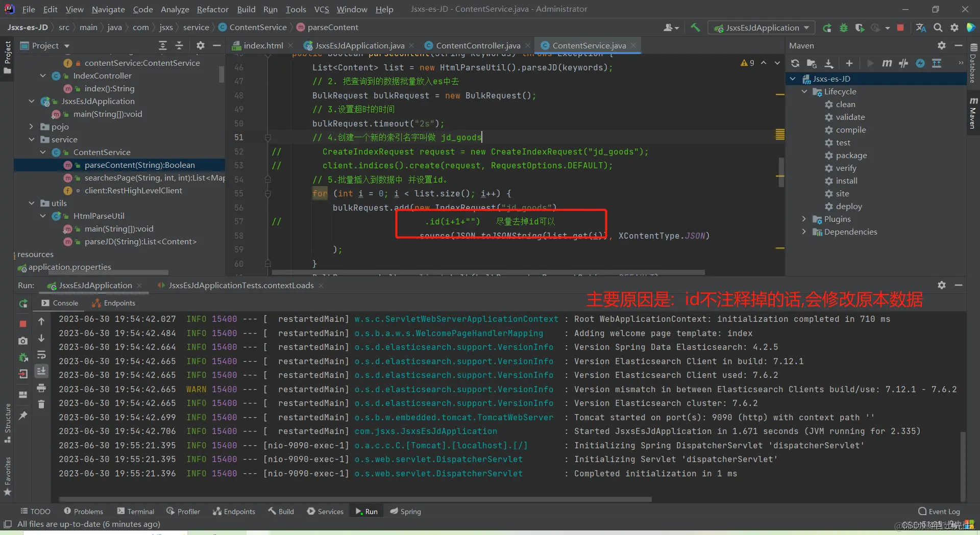The width and height of the screenshot is (980, 535).
Task: Toggle soft-wrap in the console
Action: [41, 355]
